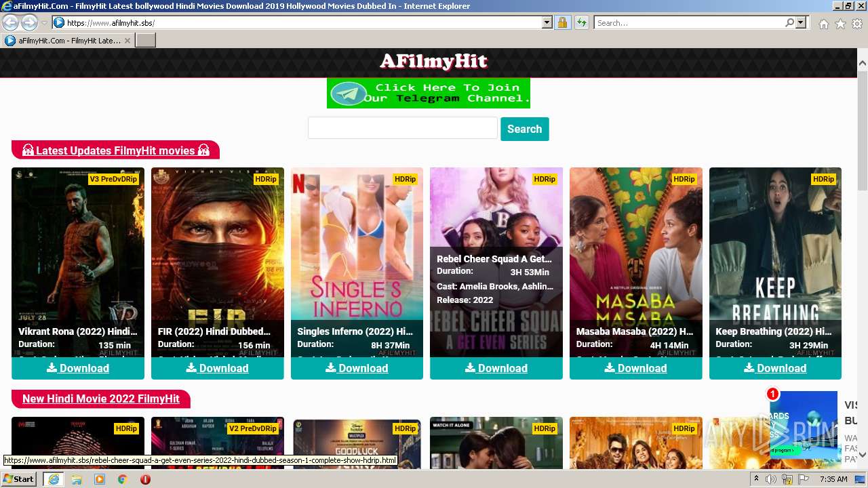This screenshot has height=488, width=868.
Task: Download Keep Breathing (2022)
Action: point(775,368)
